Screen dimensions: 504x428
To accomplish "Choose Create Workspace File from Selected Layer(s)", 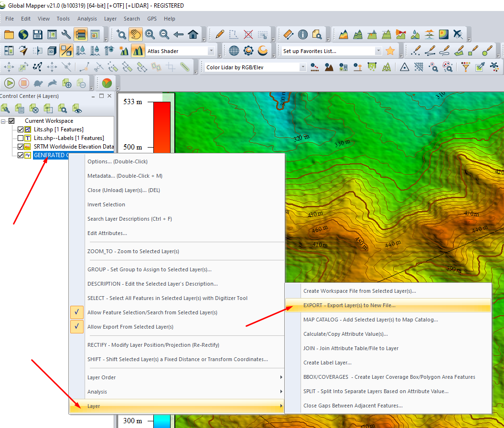I will [388, 291].
